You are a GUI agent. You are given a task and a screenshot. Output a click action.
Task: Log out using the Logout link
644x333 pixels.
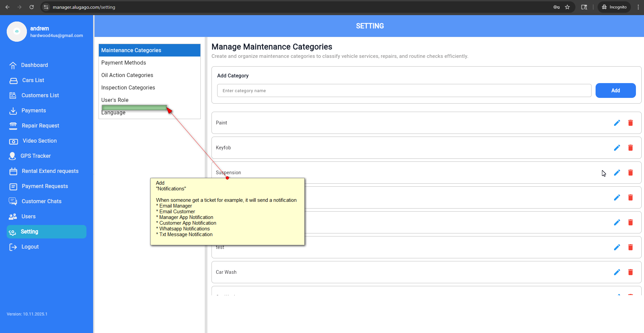coord(30,247)
